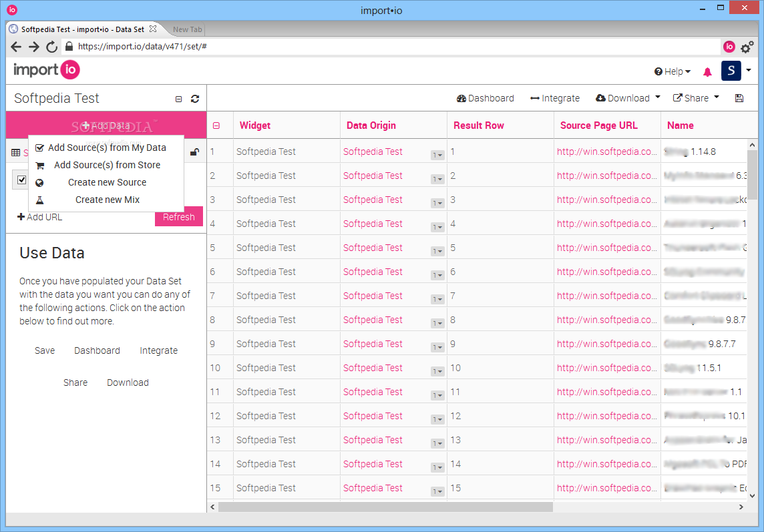Viewport: 764px width, 532px height.
Task: Open the account dropdown arrow beside avatar
Action: coord(749,70)
